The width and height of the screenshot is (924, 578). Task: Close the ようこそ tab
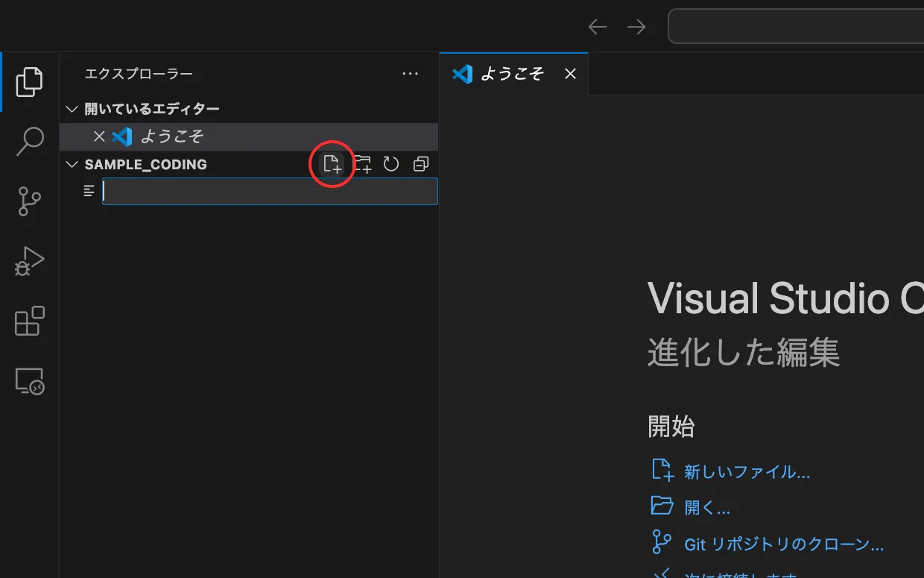coord(570,74)
